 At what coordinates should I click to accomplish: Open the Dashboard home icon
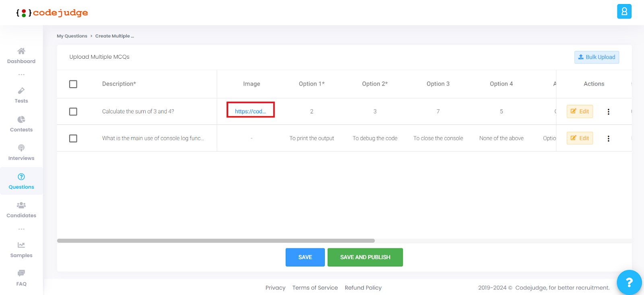pyautogui.click(x=21, y=51)
